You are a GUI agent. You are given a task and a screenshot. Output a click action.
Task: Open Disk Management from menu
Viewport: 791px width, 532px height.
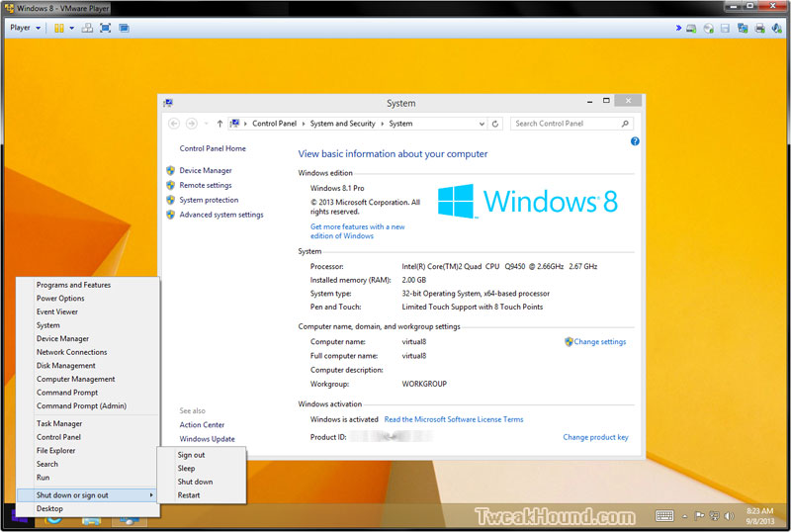(x=65, y=366)
